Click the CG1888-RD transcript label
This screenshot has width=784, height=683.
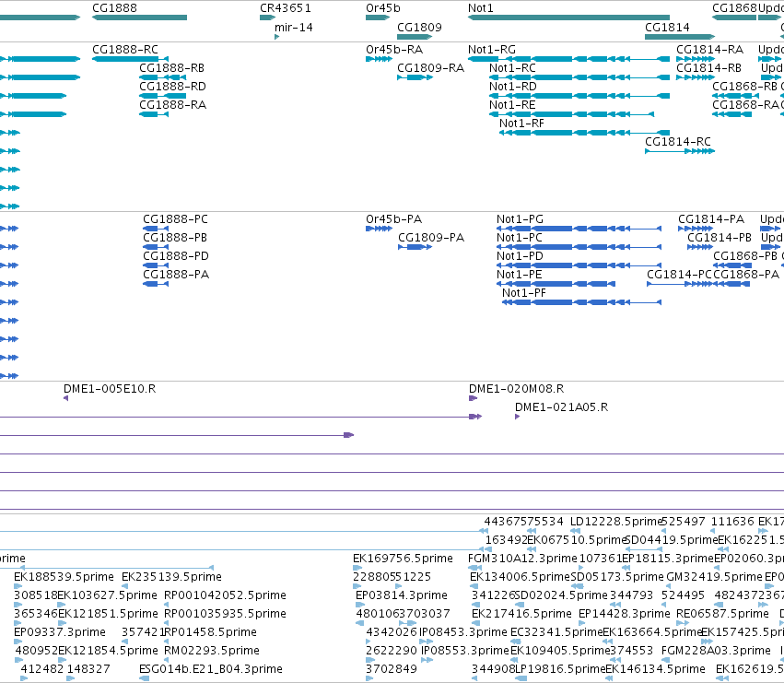tap(172, 87)
